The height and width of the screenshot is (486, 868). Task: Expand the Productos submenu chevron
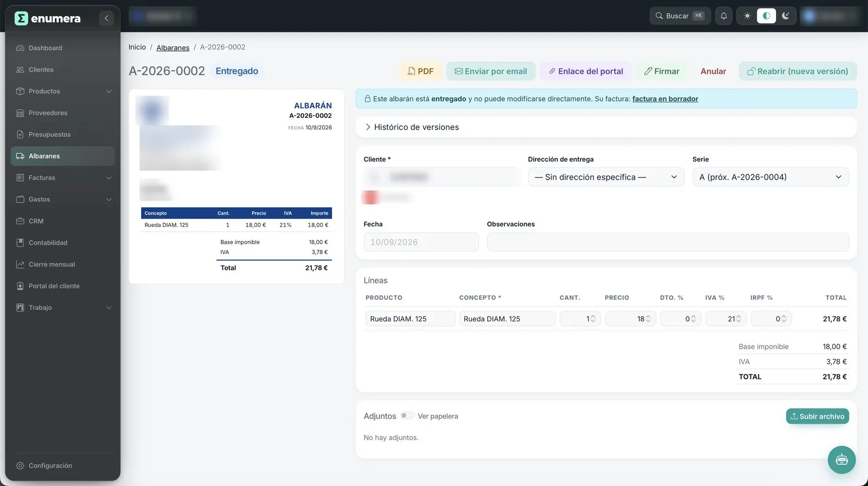point(108,91)
